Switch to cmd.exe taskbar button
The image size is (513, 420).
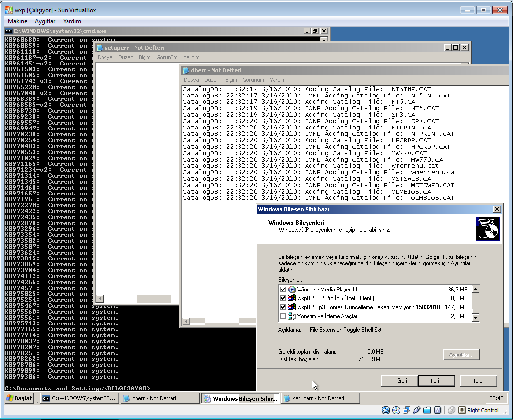point(79,398)
